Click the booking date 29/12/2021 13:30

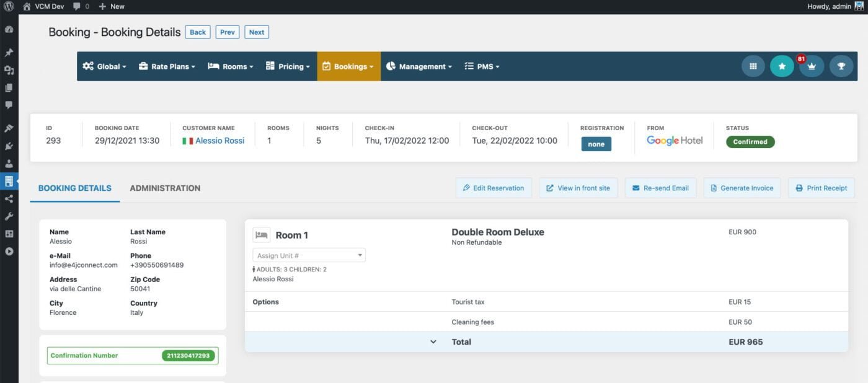pyautogui.click(x=127, y=141)
